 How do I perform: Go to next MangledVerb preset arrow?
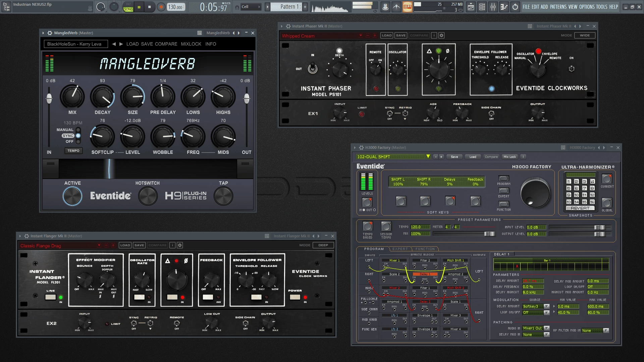click(x=121, y=44)
